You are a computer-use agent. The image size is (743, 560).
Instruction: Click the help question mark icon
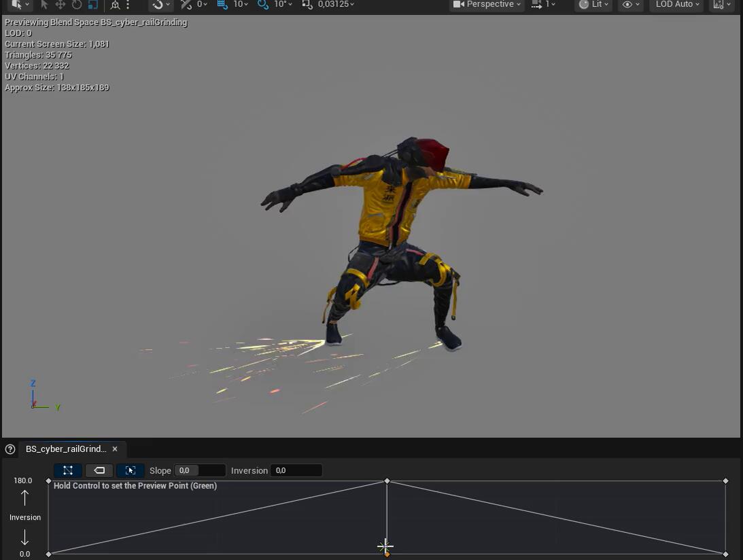(10, 449)
